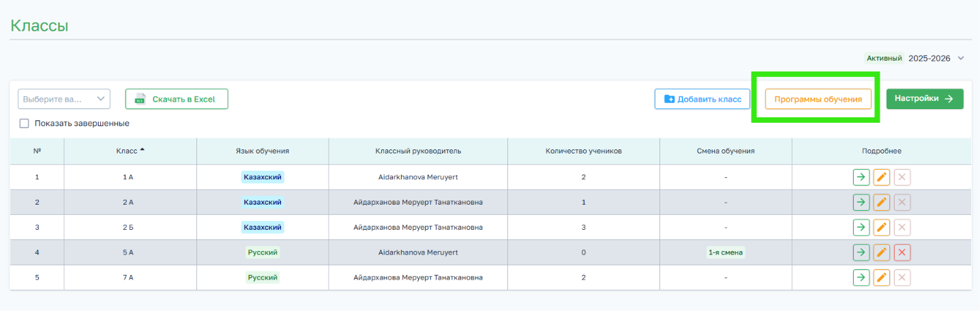This screenshot has height=311, width=980.
Task: Open details arrow for class 5 А
Action: [x=861, y=252]
